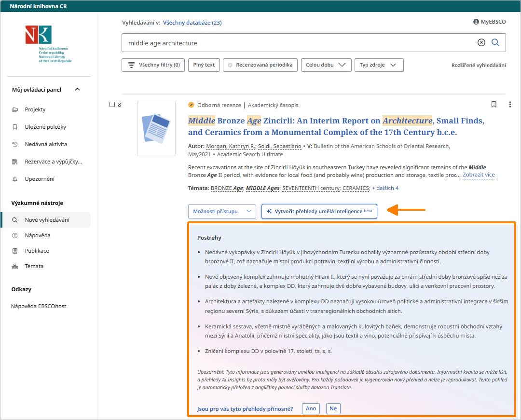Click the Rezervace a výpůjčky books icon
Viewport: 521px width, 420px height.
click(15, 162)
